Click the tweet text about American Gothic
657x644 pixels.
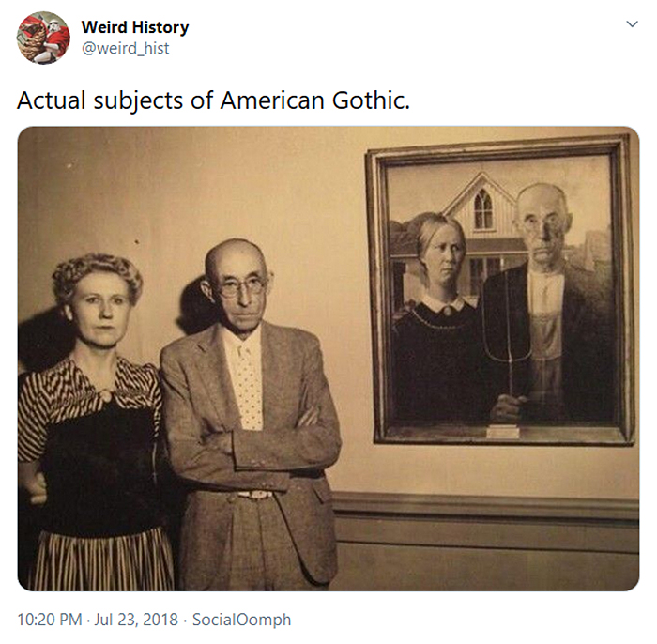coord(213,100)
